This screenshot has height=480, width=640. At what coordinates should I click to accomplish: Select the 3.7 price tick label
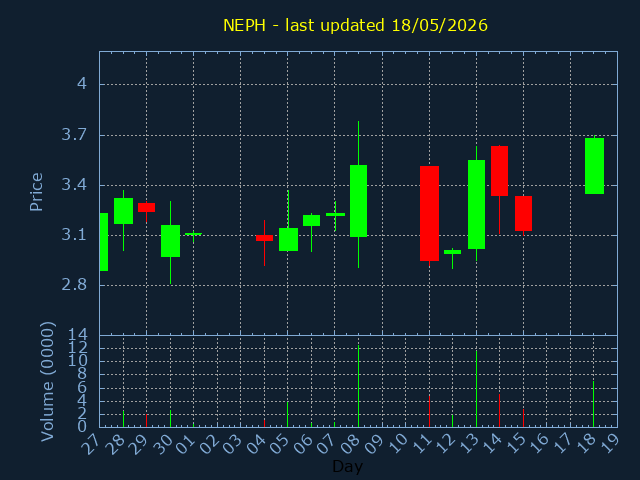tap(74, 134)
